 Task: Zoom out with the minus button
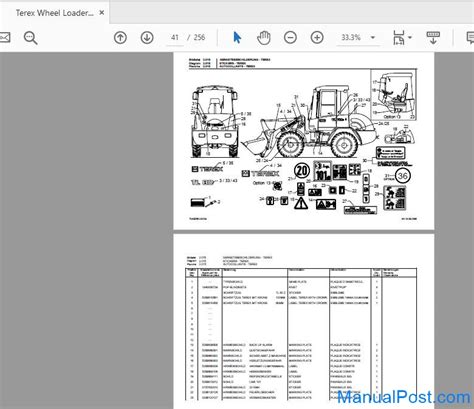click(x=290, y=38)
